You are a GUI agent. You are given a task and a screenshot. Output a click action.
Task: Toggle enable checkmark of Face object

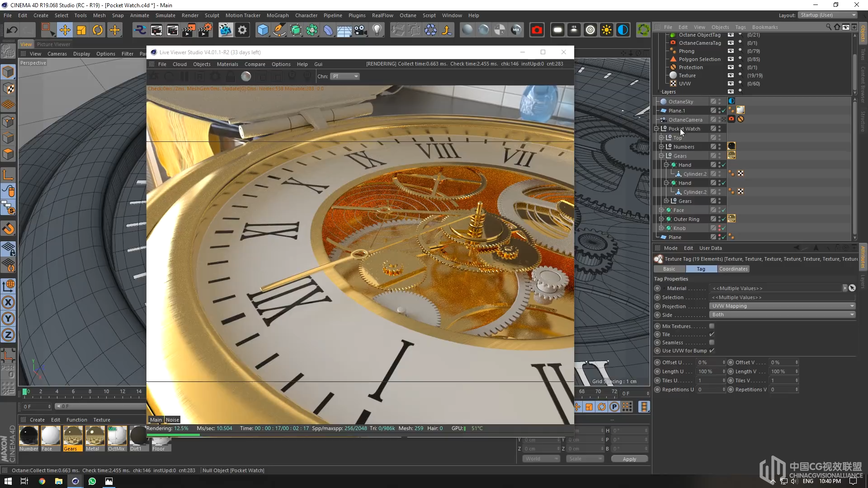724,210
